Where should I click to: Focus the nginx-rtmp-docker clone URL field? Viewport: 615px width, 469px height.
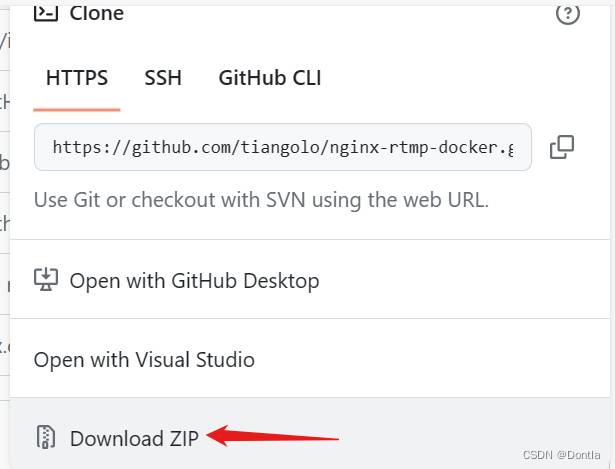283,147
